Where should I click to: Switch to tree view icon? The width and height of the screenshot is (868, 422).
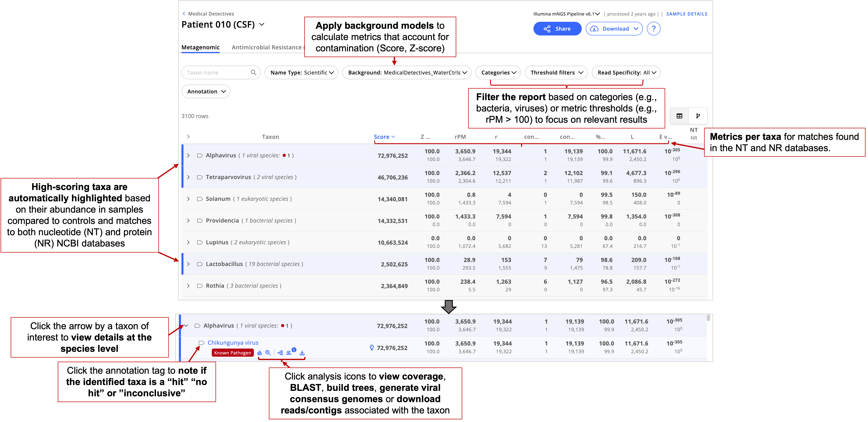(698, 116)
